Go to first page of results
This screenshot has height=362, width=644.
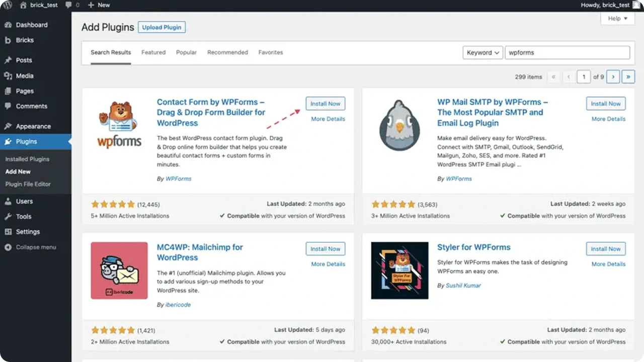click(554, 77)
